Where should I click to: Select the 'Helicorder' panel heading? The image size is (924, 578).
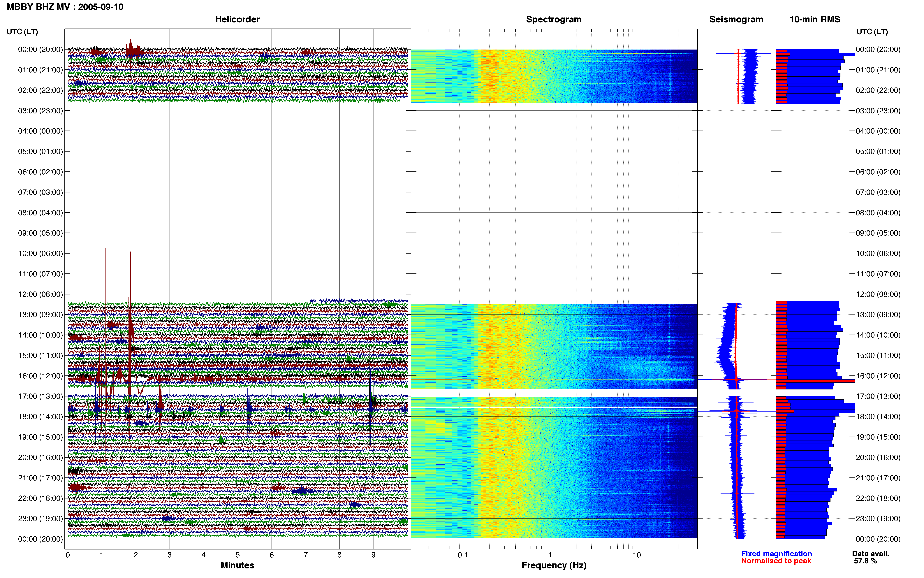tap(237, 20)
